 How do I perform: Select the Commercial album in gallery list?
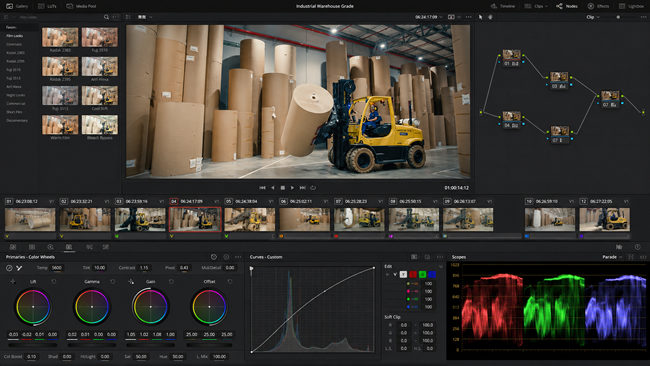click(16, 104)
